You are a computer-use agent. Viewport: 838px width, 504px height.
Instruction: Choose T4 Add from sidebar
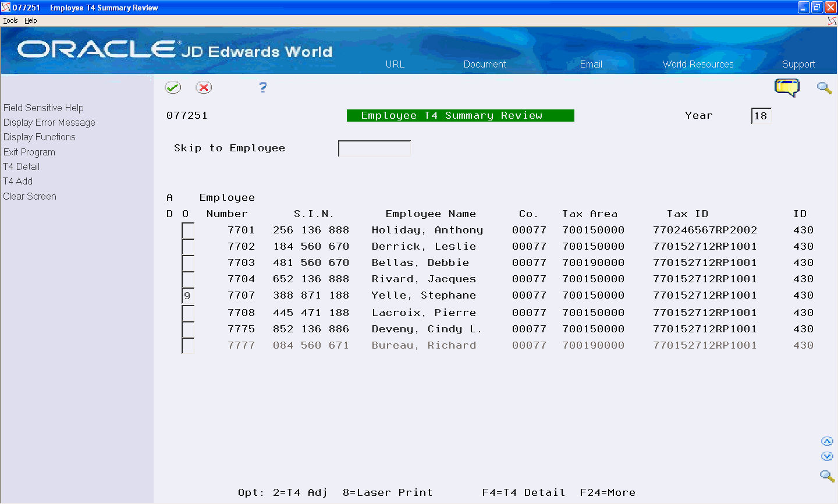click(x=18, y=181)
